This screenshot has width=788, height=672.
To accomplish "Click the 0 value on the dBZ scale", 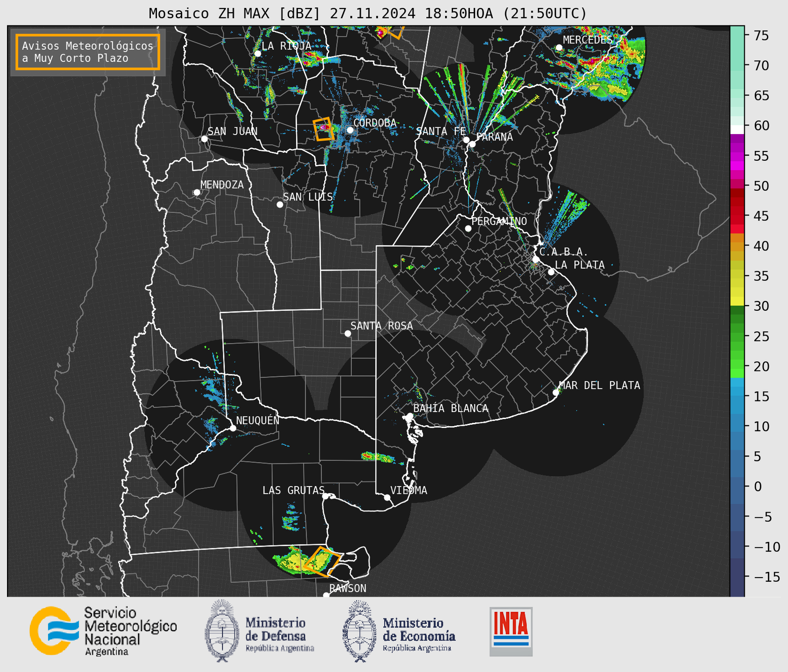I will click(x=758, y=486).
